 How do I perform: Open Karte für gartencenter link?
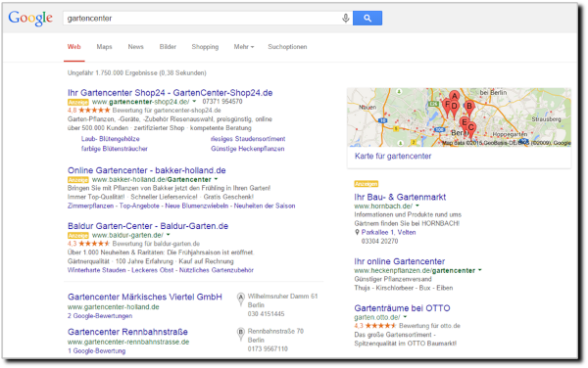pos(393,157)
